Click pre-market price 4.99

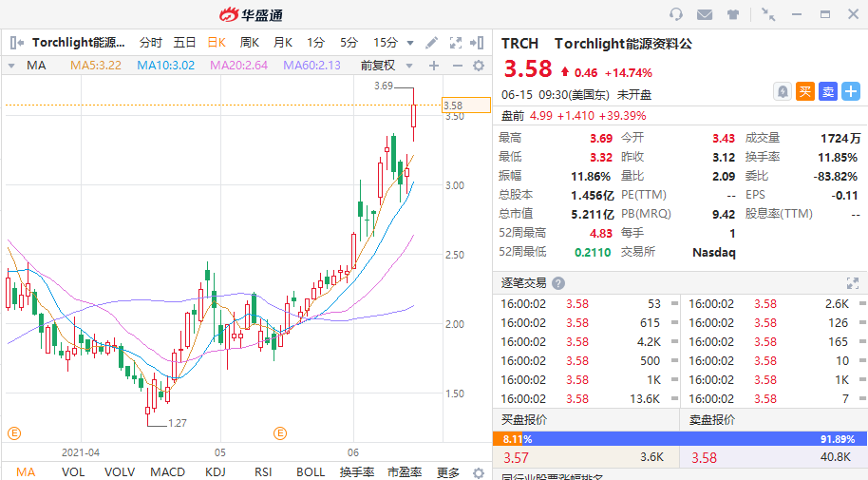(541, 116)
